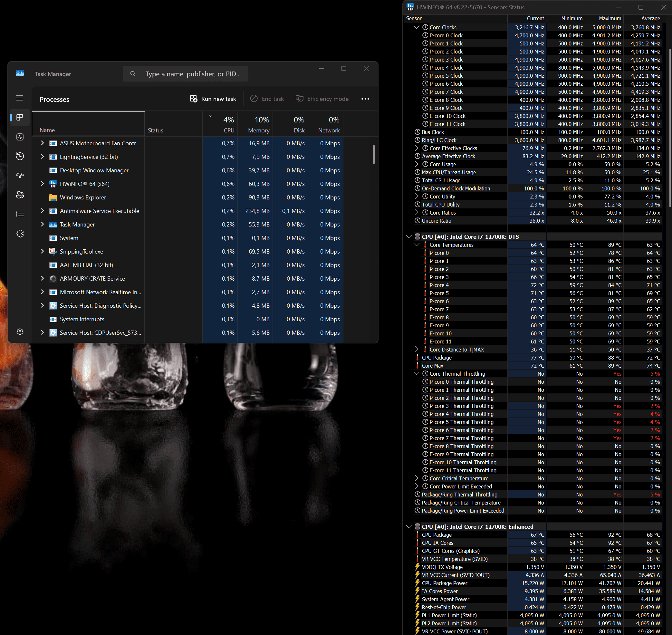Collapse Core Temperatures sensor group
Image resolution: width=672 pixels, height=635 pixels.
coord(417,245)
